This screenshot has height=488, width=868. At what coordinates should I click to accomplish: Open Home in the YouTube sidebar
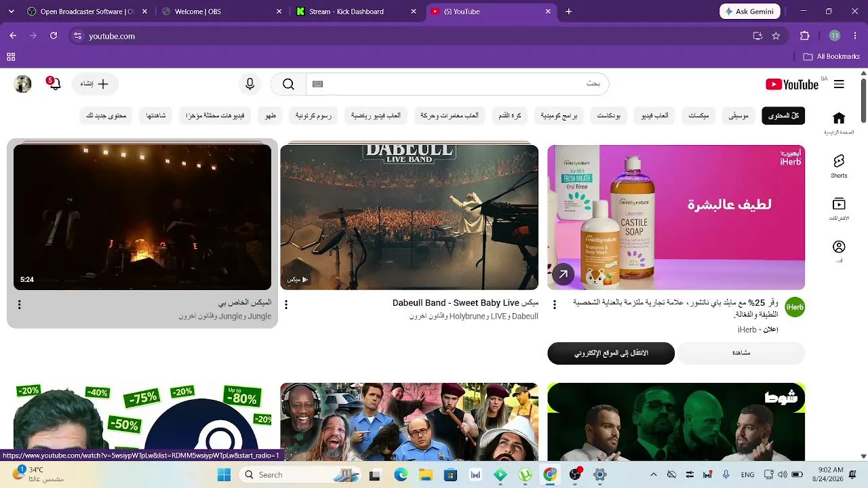point(839,123)
